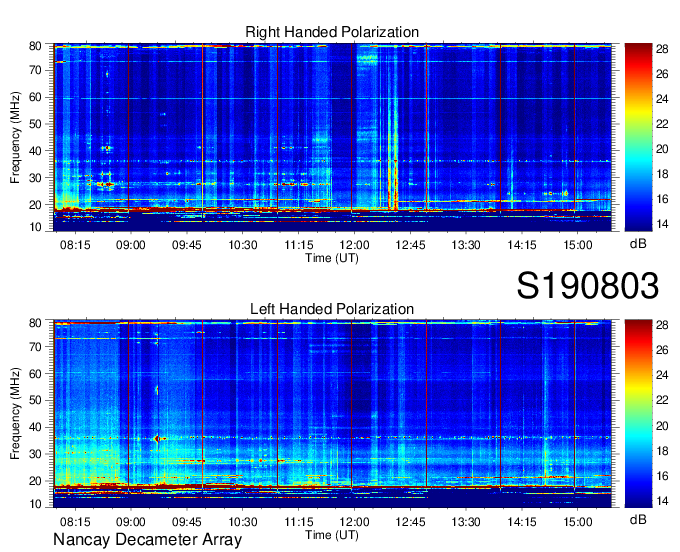The image size is (680, 552).
Task: Click the 12:00 time tick on the right-handed plot
Action: [354, 245]
